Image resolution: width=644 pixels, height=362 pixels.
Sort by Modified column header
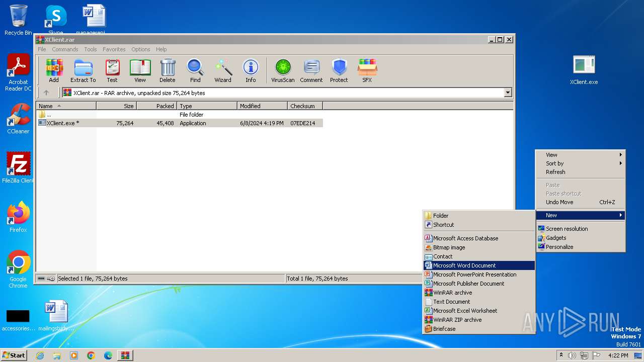point(262,106)
